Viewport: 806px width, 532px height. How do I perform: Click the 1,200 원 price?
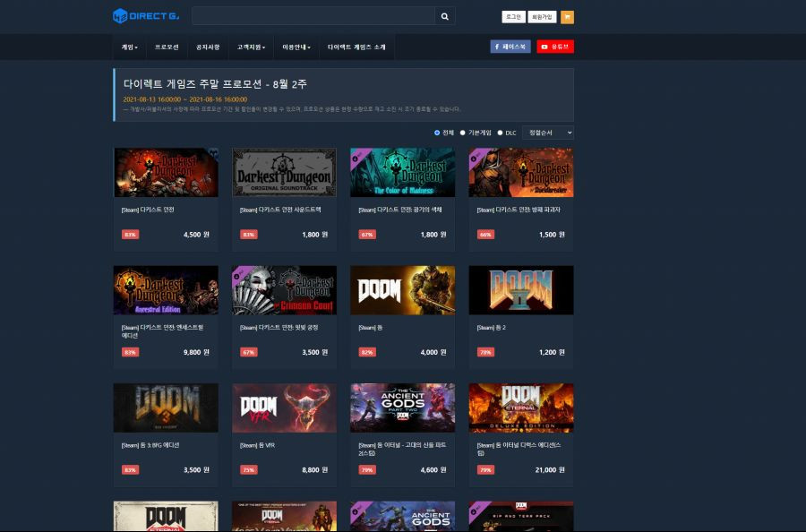click(552, 352)
